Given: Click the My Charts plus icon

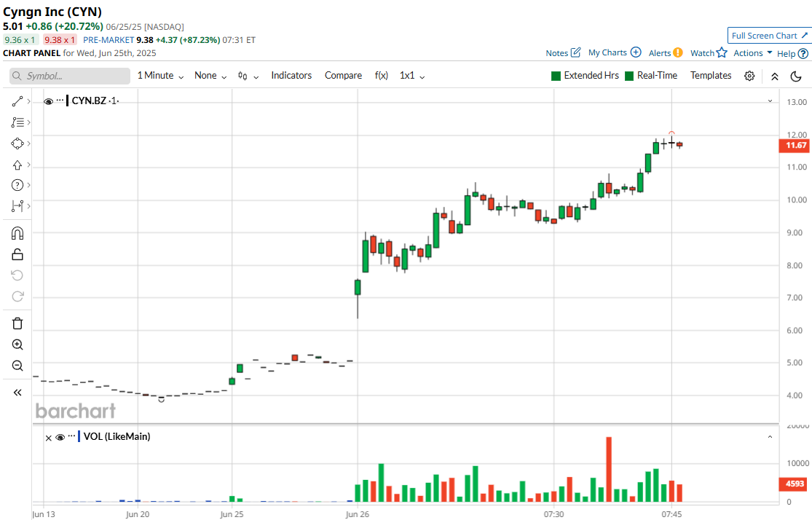Looking at the screenshot, I should (x=636, y=52).
